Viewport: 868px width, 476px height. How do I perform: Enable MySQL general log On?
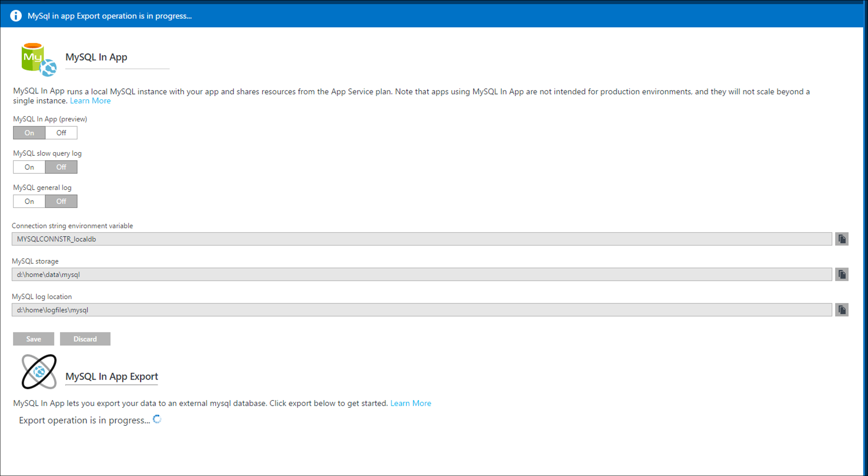29,202
